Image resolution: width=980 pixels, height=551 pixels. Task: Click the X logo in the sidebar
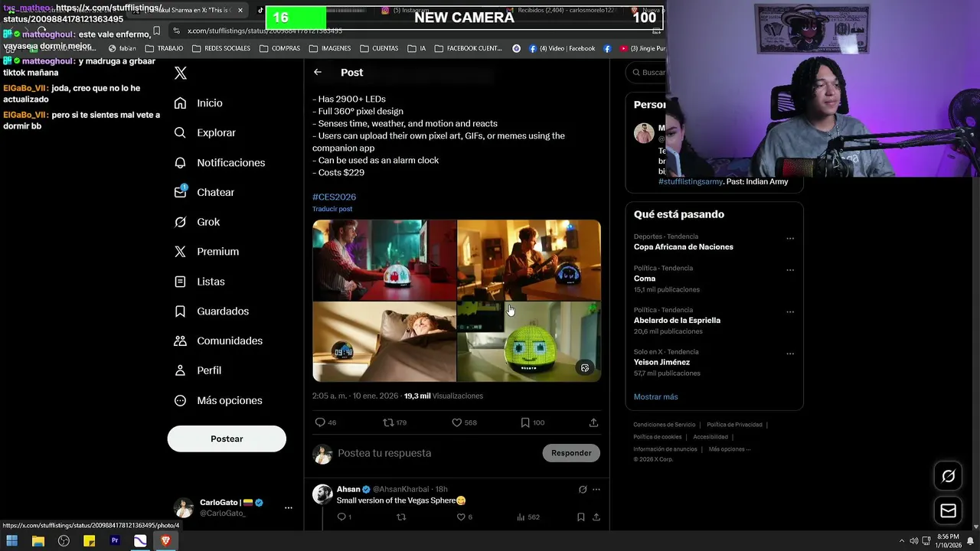[181, 73]
